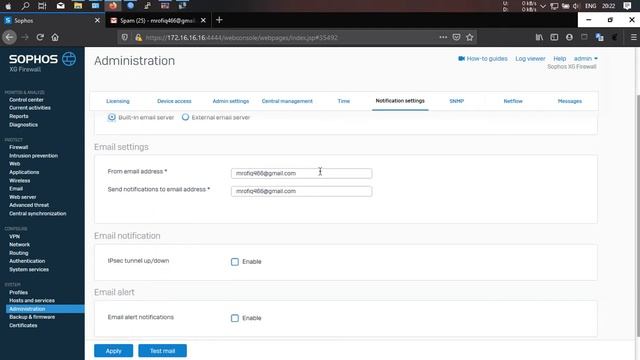
Task: Open the volume speaker tray icon
Action: (x=576, y=6)
